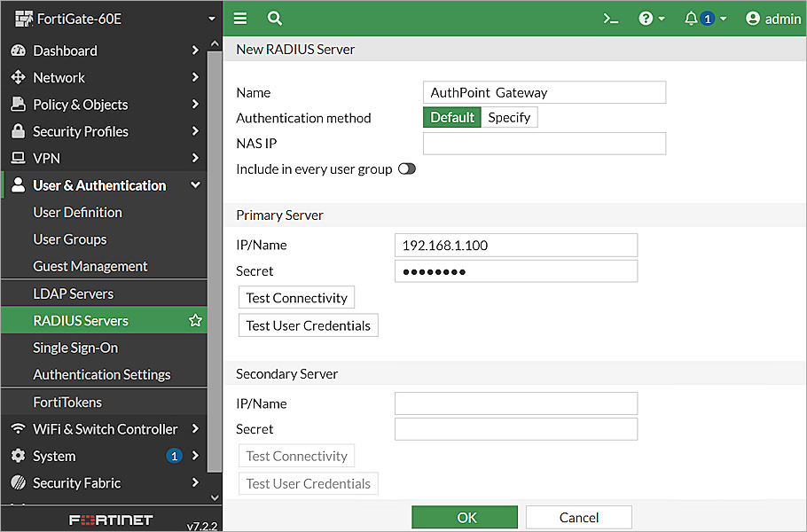Unfavorite RADIUS Servers using the star icon
This screenshot has width=807, height=532.
(x=194, y=320)
